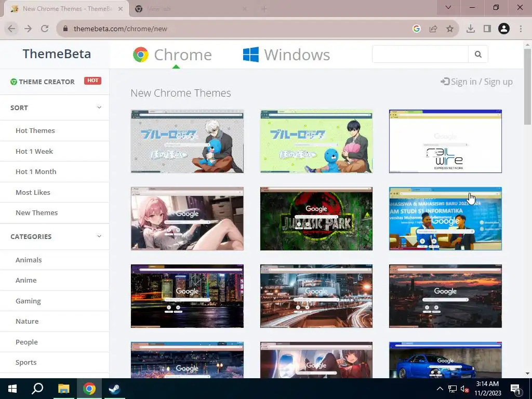The image size is (532, 399).
Task: Open the blue sports car theme
Action: point(445,360)
